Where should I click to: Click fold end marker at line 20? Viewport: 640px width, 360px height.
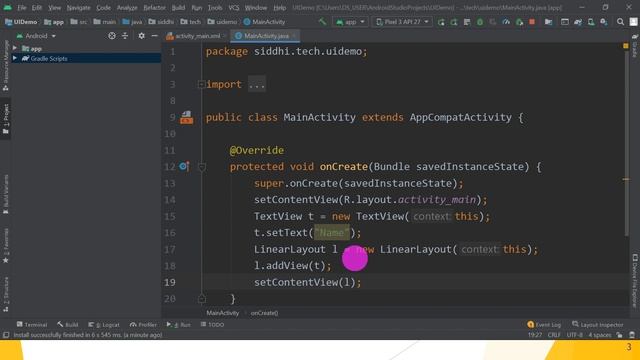coord(202,299)
